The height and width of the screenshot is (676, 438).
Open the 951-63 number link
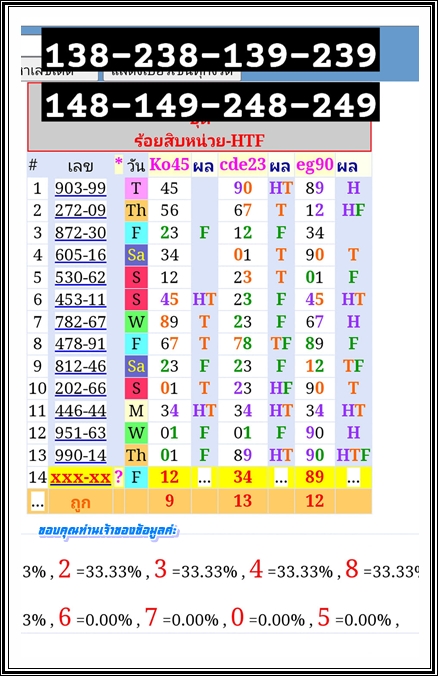[x=80, y=433]
